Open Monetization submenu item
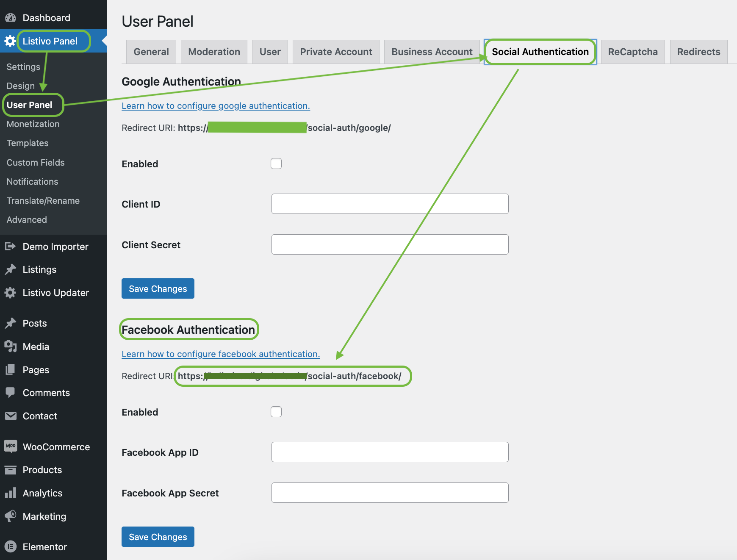This screenshot has height=560, width=737. pyautogui.click(x=33, y=124)
